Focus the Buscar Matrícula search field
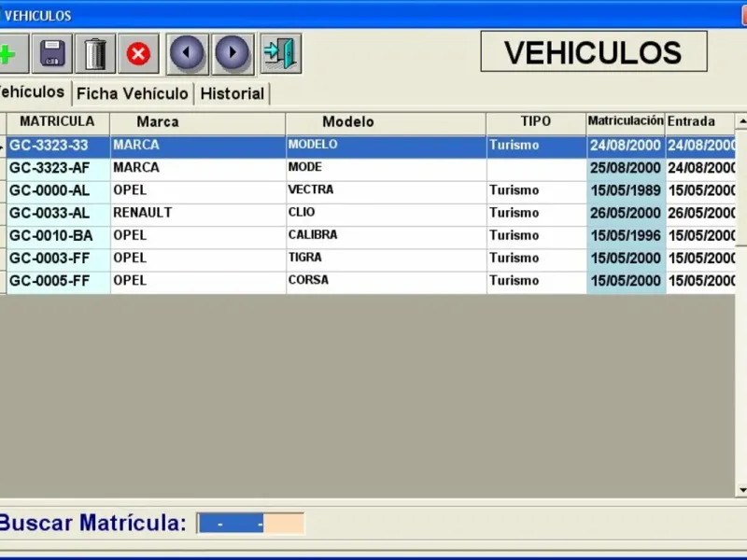The height and width of the screenshot is (560, 747). pyautogui.click(x=250, y=524)
